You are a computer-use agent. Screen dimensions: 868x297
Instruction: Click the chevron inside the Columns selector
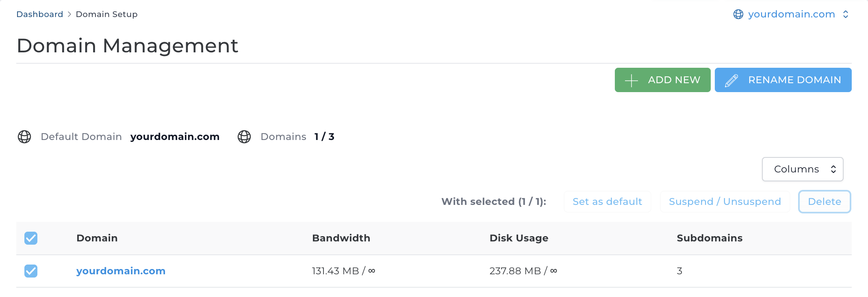(833, 169)
